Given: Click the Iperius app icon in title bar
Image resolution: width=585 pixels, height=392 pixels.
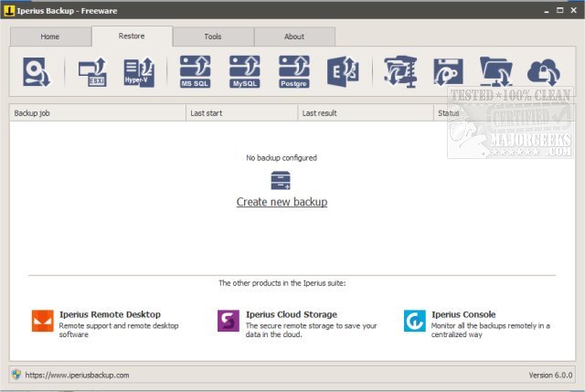Looking at the screenshot, I should pos(8,11).
